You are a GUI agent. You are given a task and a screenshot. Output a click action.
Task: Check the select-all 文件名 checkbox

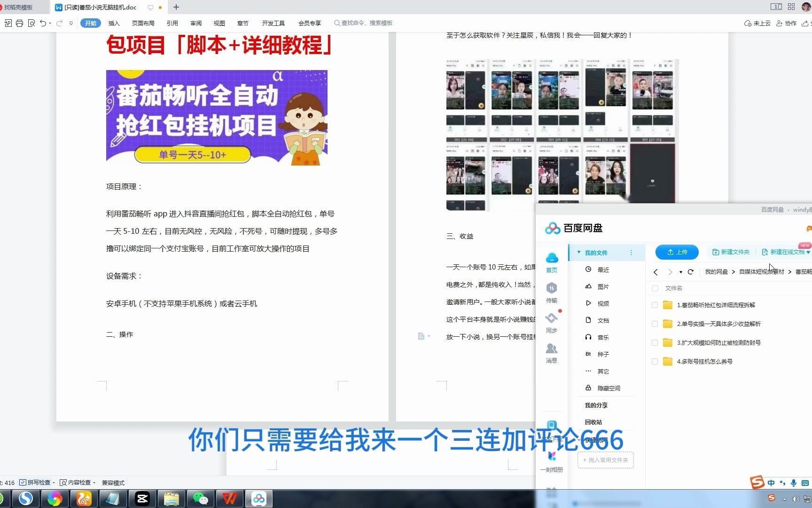(x=655, y=288)
